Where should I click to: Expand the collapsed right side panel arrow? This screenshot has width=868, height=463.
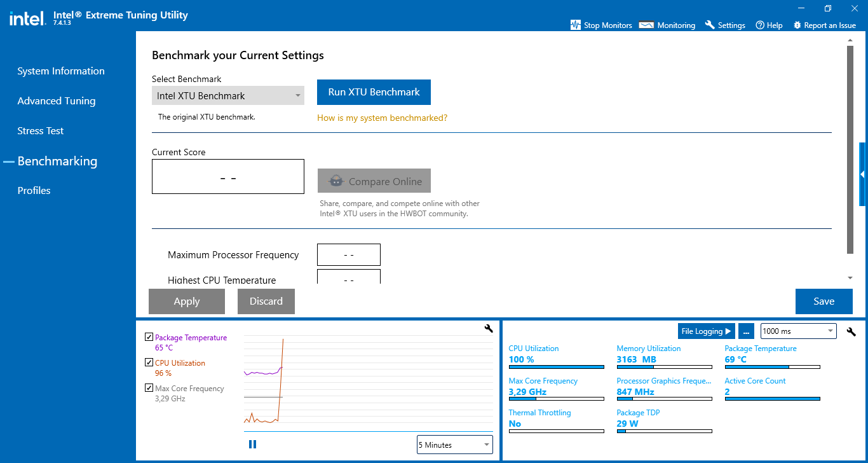[x=863, y=174]
